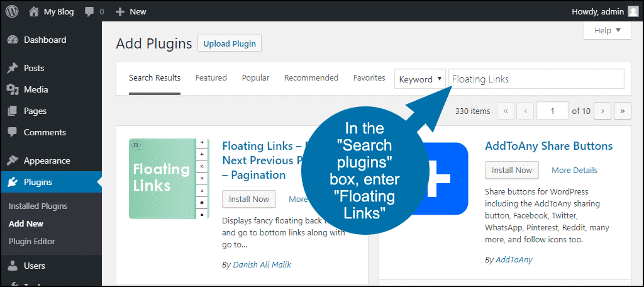
Task: View More Details for AddToAny
Action: (x=574, y=170)
